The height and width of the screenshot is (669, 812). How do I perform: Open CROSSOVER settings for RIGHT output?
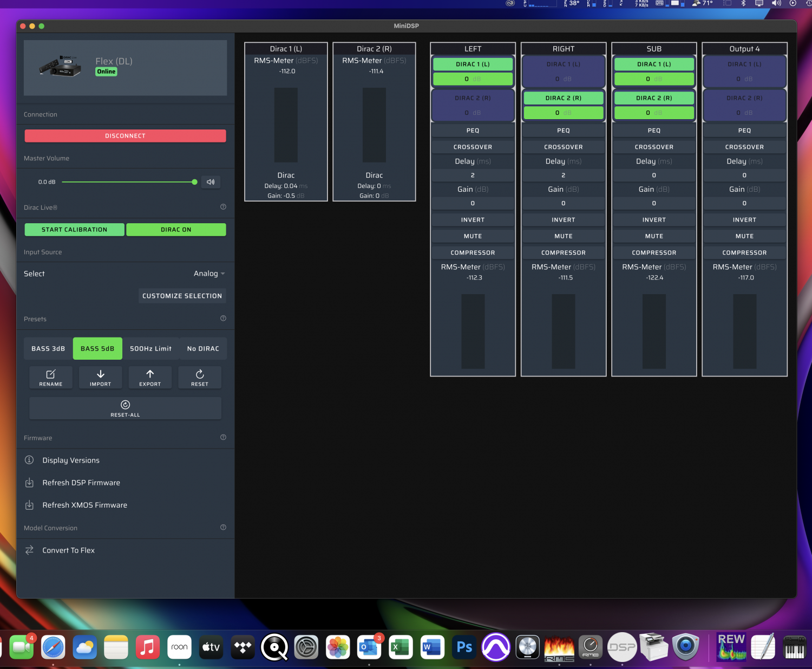point(564,147)
